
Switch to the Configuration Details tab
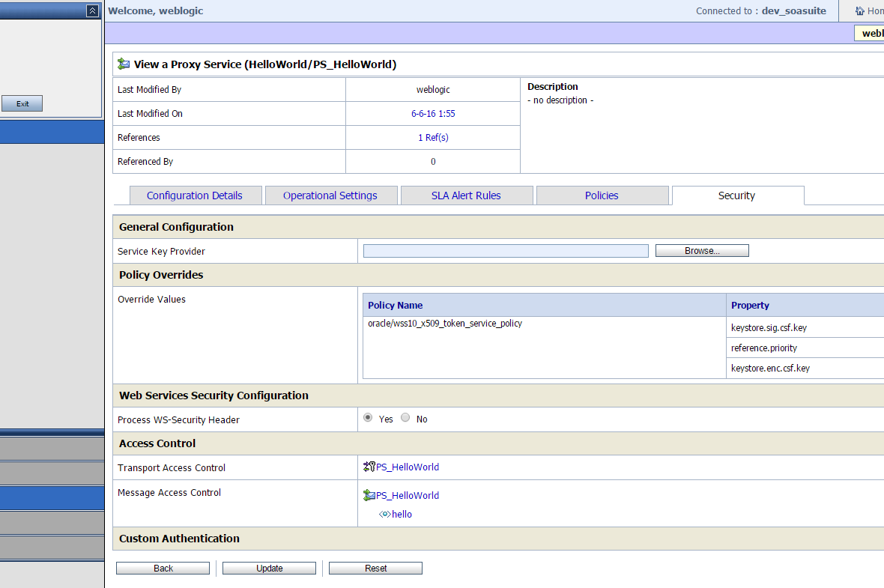click(x=195, y=195)
